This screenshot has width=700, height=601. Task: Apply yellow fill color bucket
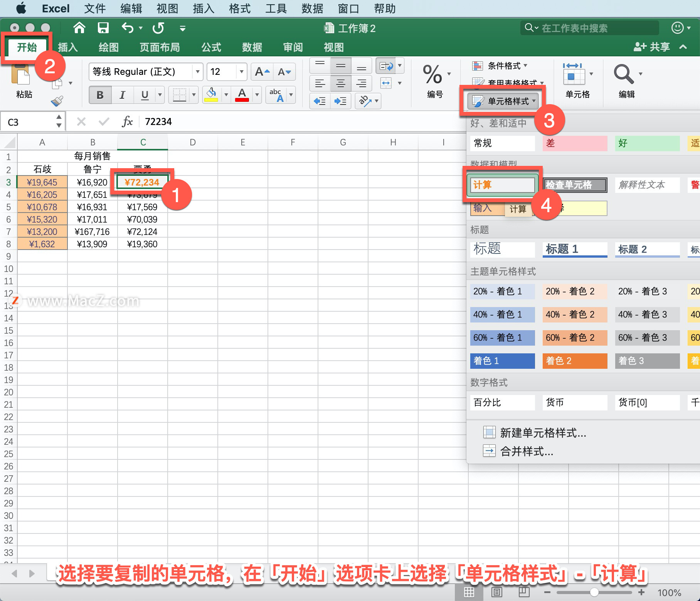point(211,95)
